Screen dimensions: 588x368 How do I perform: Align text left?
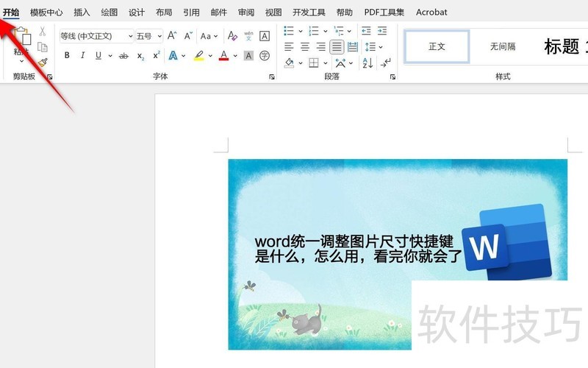click(x=289, y=47)
